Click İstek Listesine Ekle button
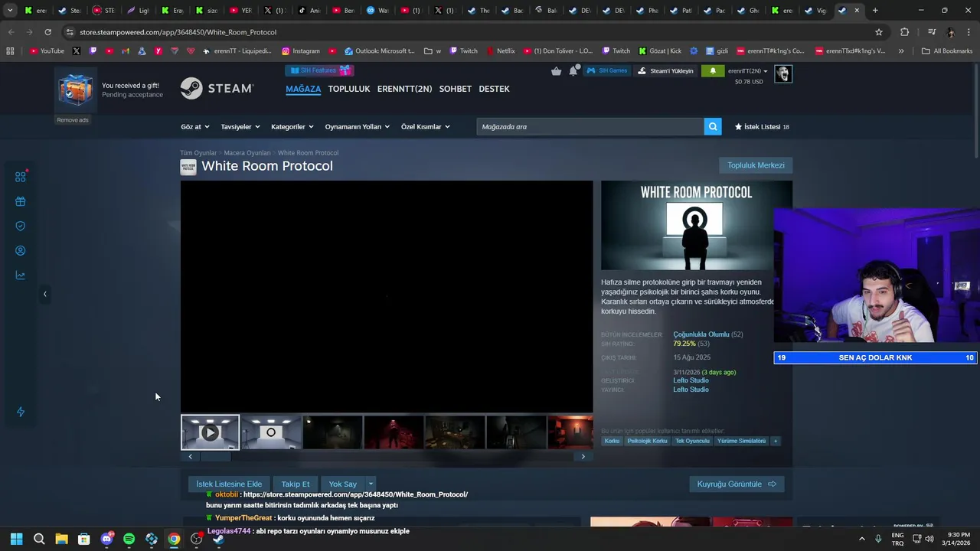 [x=229, y=484]
